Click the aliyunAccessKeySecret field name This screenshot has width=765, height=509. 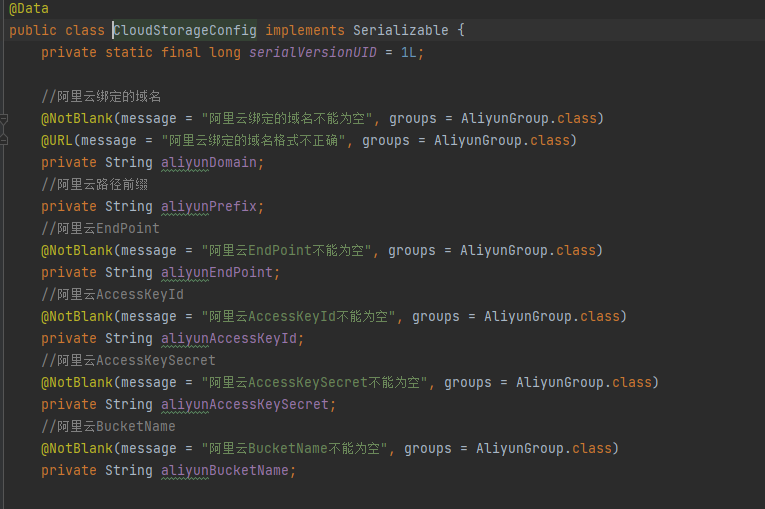point(245,404)
